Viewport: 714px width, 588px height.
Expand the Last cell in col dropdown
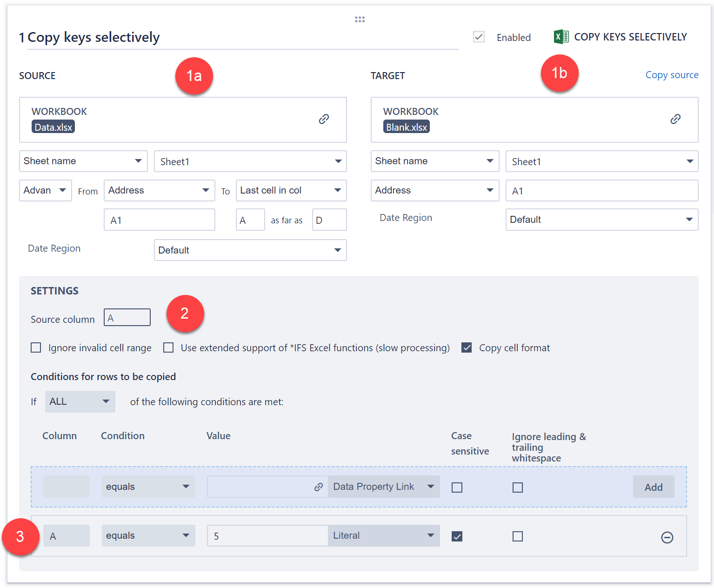click(291, 190)
